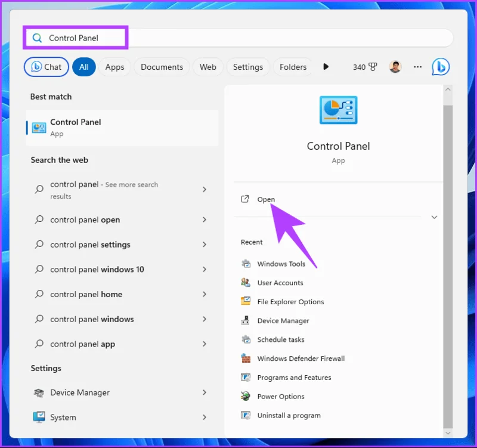Screen dimensions: 477x448
Task: Click the User Accounts icon
Action: coord(246,282)
